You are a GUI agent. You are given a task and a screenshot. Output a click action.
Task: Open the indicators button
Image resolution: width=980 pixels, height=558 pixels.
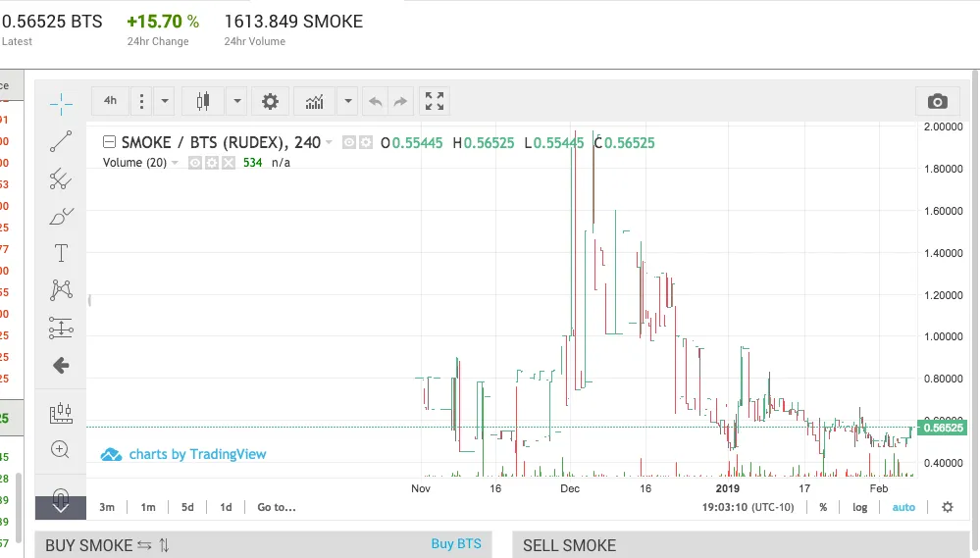tap(314, 101)
